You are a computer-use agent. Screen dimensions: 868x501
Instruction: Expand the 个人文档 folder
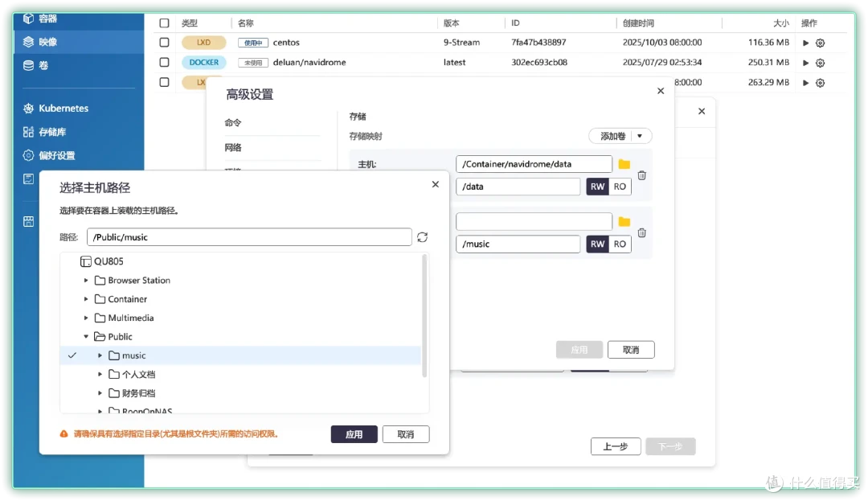(x=100, y=374)
